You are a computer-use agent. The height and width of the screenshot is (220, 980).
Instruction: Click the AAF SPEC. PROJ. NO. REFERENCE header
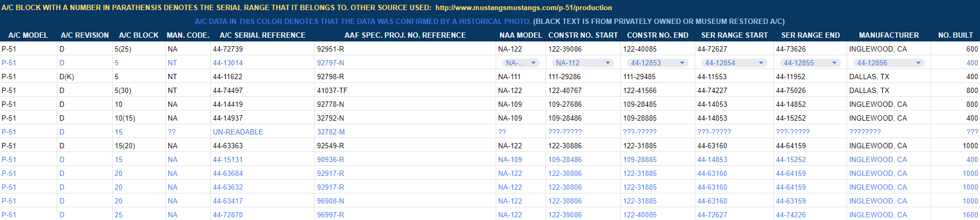pyautogui.click(x=405, y=35)
